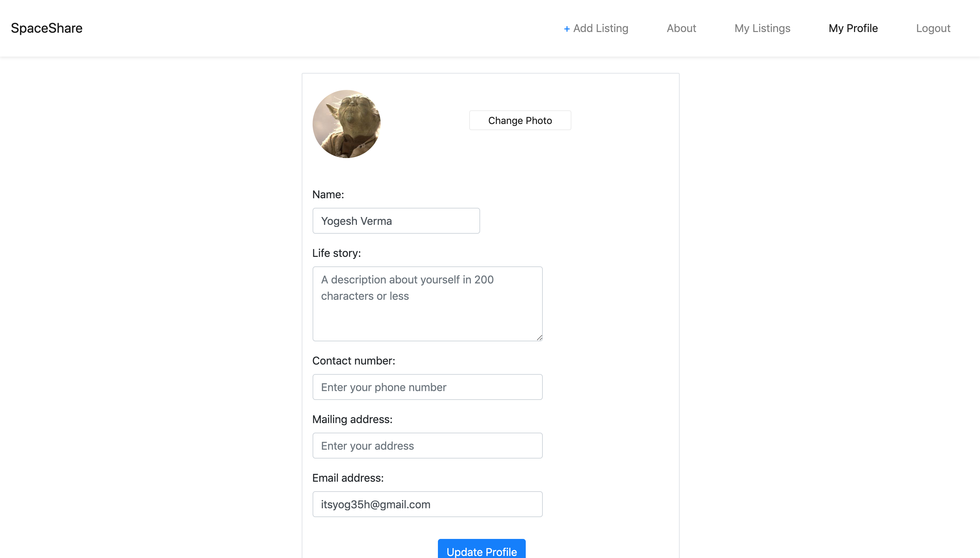The image size is (980, 558).
Task: Click the Change Photo button
Action: coord(520,120)
